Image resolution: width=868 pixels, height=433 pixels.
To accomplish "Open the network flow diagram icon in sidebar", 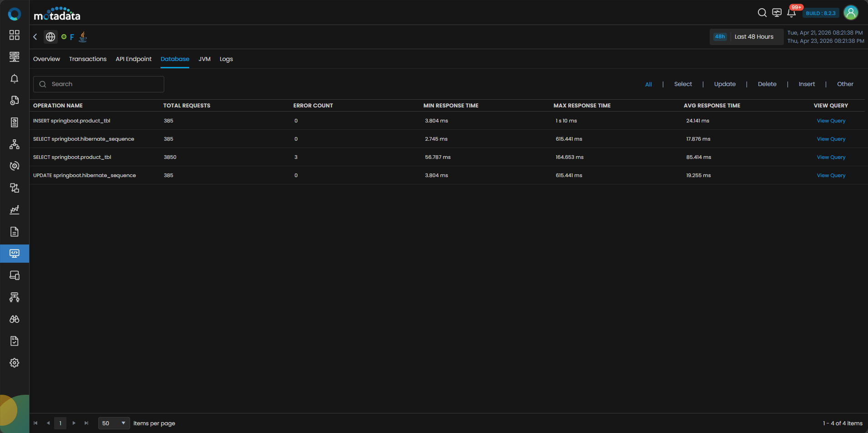I will click(15, 297).
